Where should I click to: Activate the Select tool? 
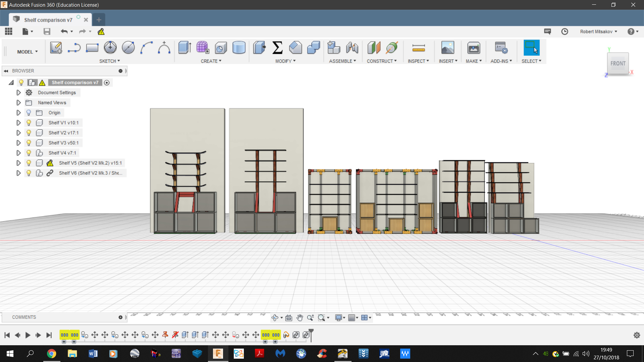tap(532, 48)
